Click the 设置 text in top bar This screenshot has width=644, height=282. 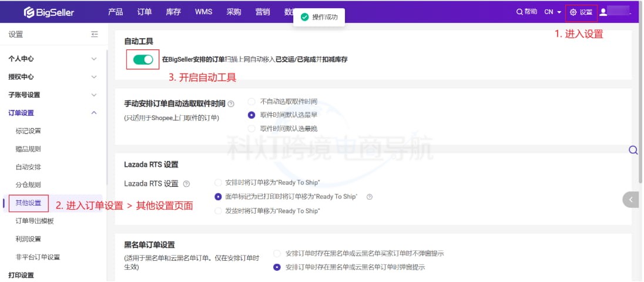[x=586, y=12]
